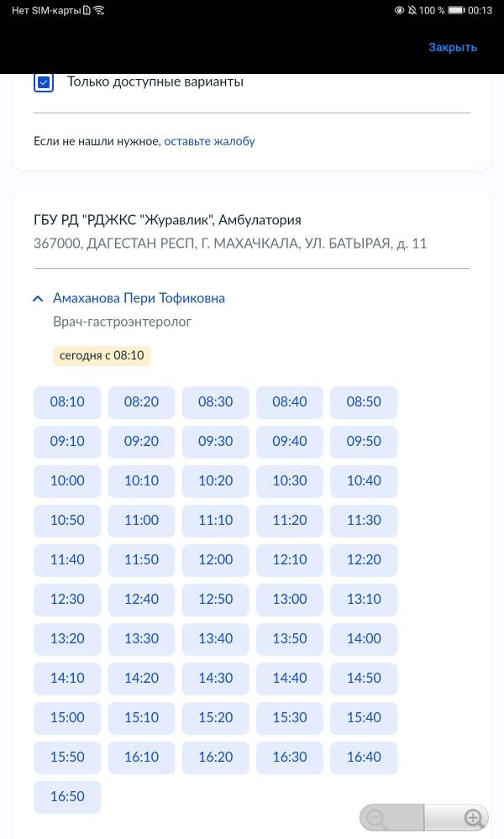Tap the SIM card status icon
Viewport: 504px width, 839px height.
click(87, 10)
